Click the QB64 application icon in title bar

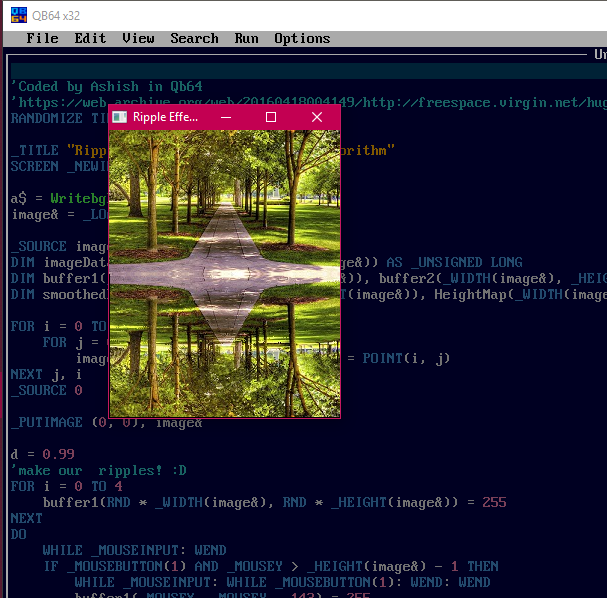point(17,13)
